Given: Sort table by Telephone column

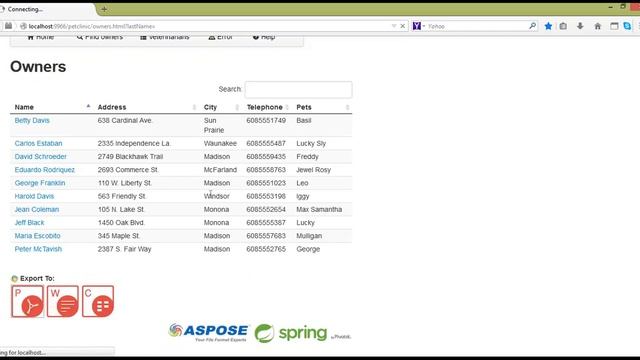Looking at the screenshot, I should pos(267,107).
